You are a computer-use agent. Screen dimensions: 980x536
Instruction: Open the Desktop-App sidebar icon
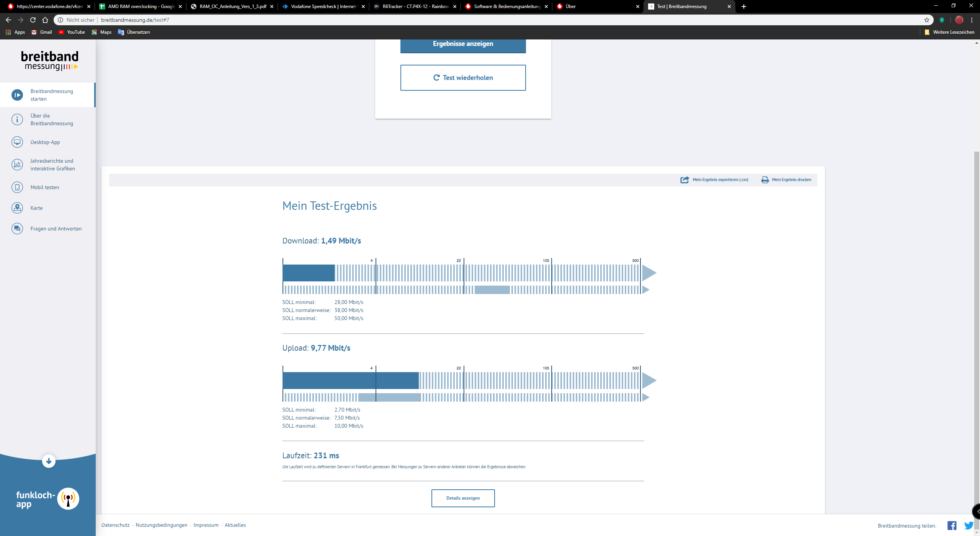click(x=17, y=142)
